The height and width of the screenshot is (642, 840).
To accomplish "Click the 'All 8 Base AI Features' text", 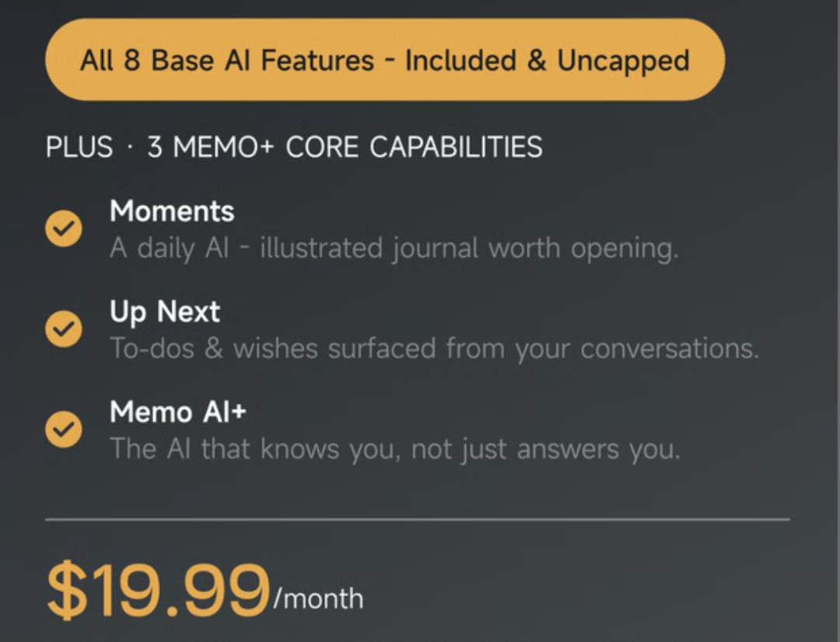I will pyautogui.click(x=227, y=60).
